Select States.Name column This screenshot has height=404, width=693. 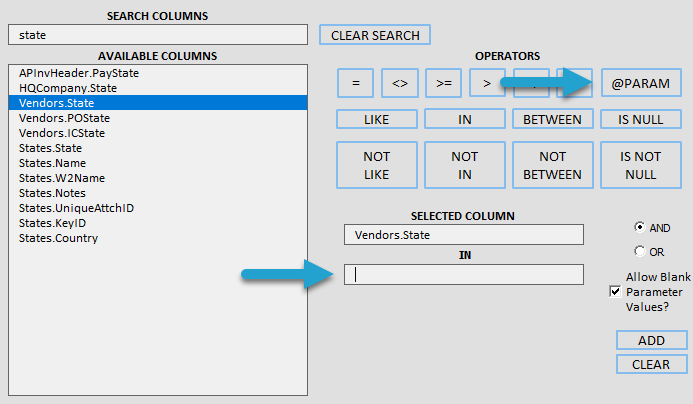pos(158,163)
